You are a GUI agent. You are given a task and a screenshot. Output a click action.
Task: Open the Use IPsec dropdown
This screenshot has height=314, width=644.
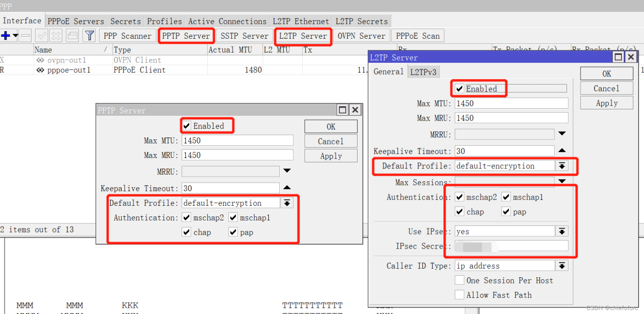562,231
